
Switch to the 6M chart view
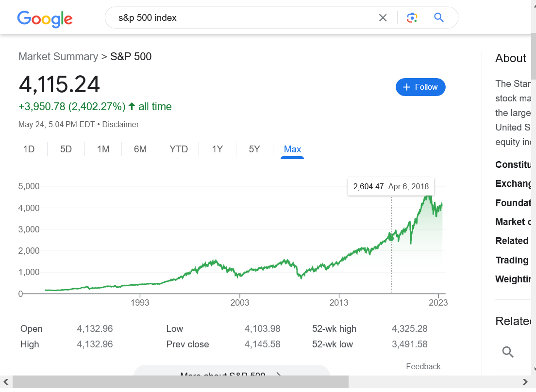click(x=140, y=149)
